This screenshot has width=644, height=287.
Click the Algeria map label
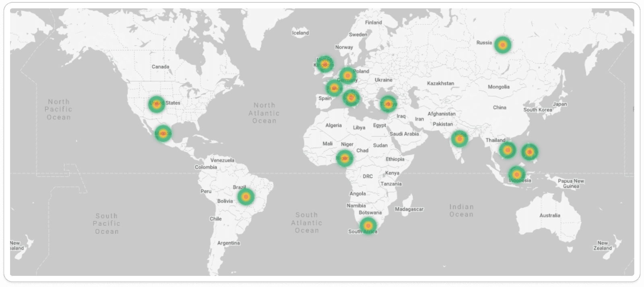[333, 126]
